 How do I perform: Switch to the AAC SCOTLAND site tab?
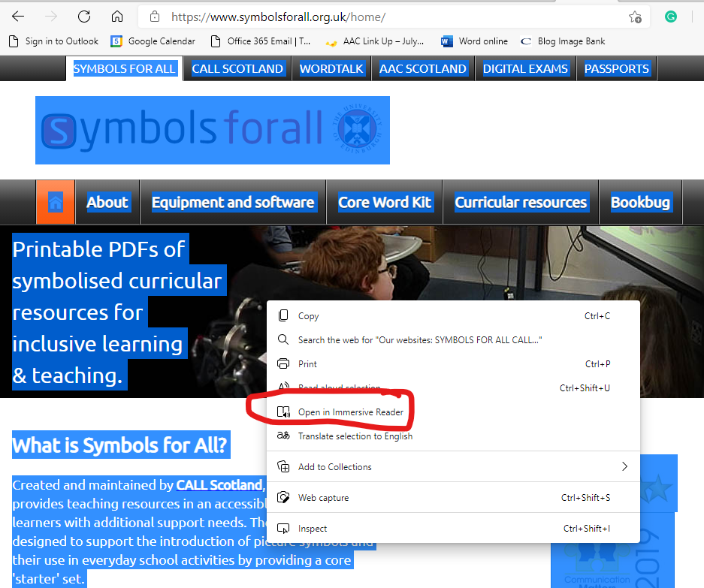click(423, 68)
